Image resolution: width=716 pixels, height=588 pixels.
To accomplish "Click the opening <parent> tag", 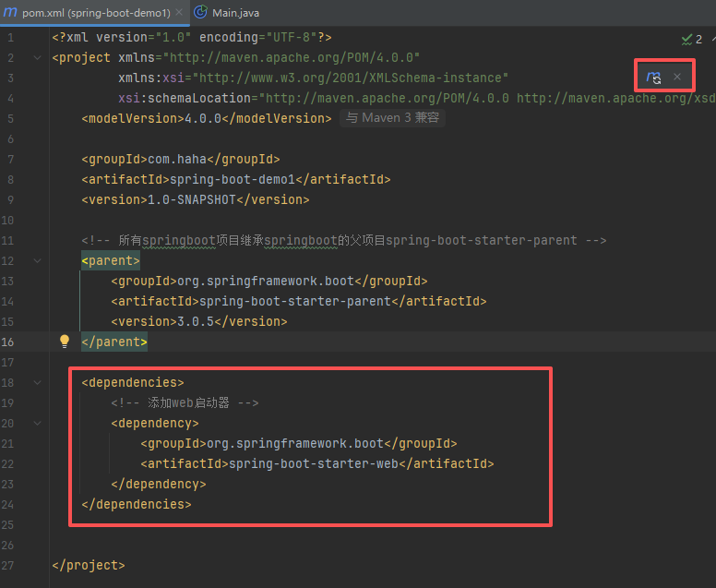I will click(111, 261).
